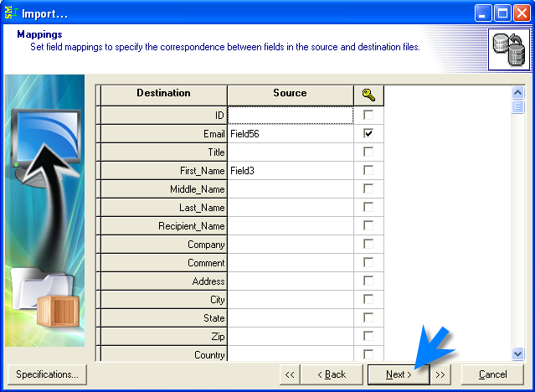Click the Address destination label

point(208,281)
